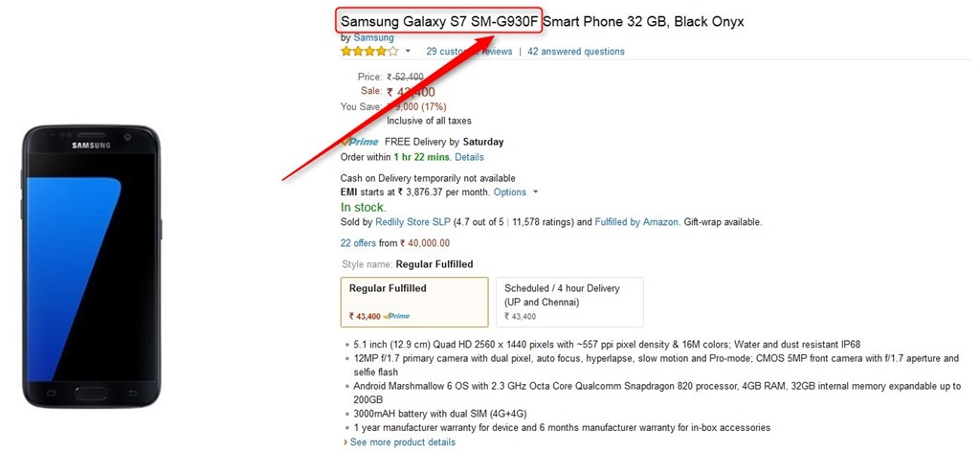Click the arrow before See more product details
The height and width of the screenshot is (452, 980).
(345, 442)
